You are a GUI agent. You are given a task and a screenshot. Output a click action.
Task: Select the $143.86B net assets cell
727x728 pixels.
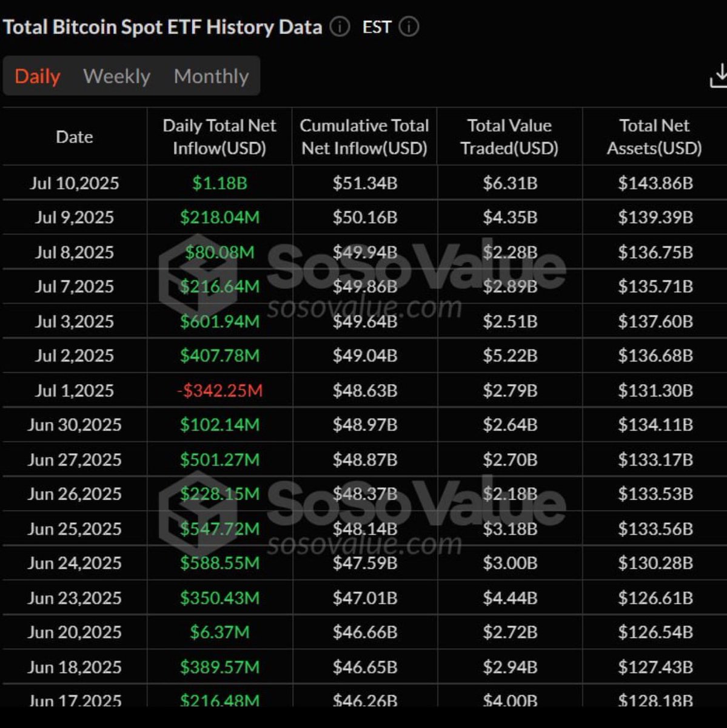pyautogui.click(x=655, y=183)
